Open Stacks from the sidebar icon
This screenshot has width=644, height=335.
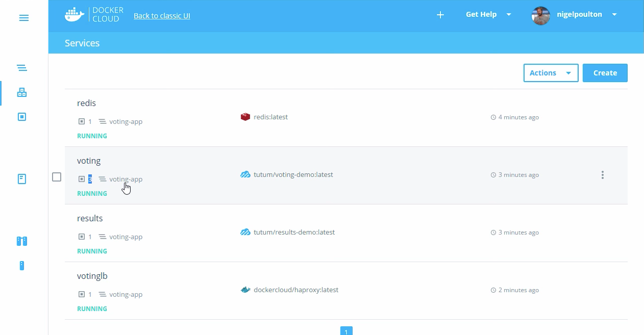coord(21,68)
